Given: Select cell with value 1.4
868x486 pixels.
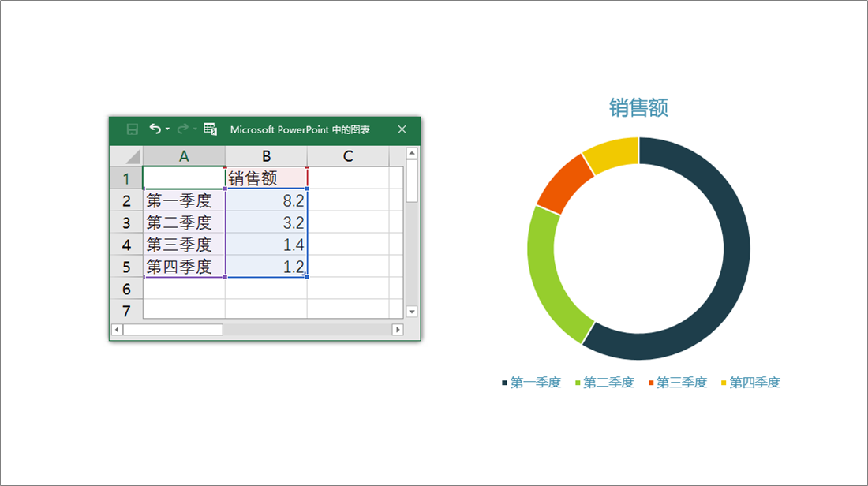Looking at the screenshot, I should tap(266, 245).
